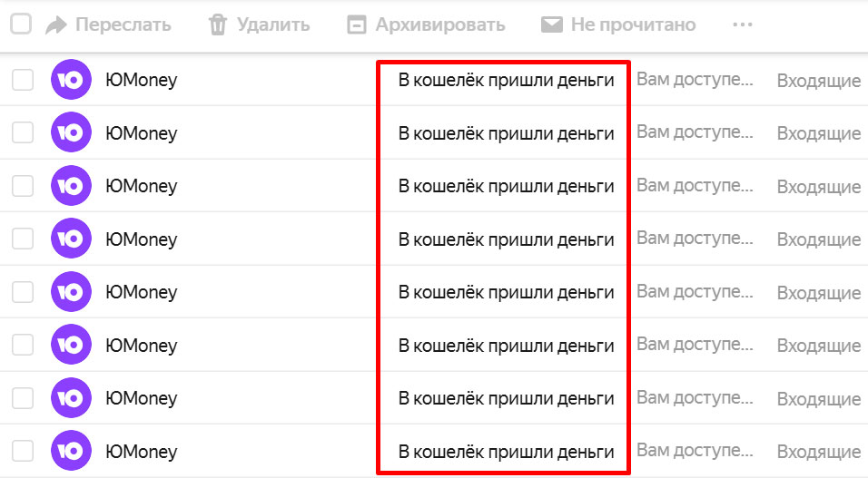Mark the last email's checkbox
Image resolution: width=868 pixels, height=478 pixels.
pos(23,451)
